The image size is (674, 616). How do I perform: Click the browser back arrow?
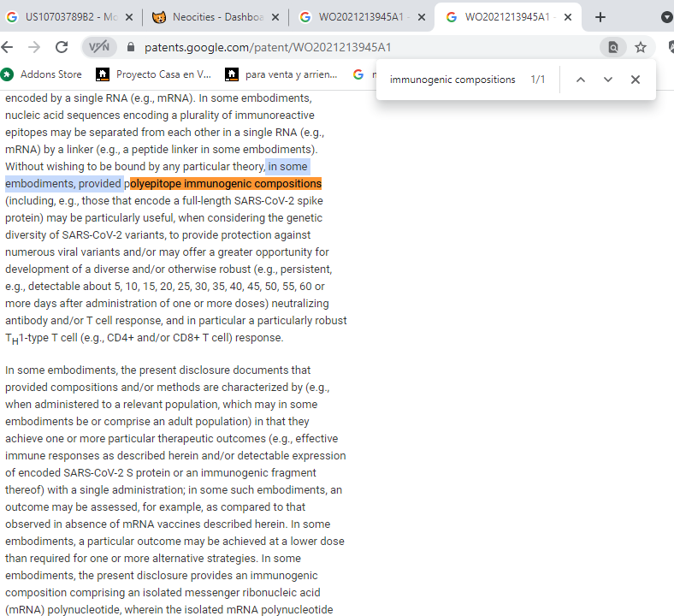(x=9, y=47)
